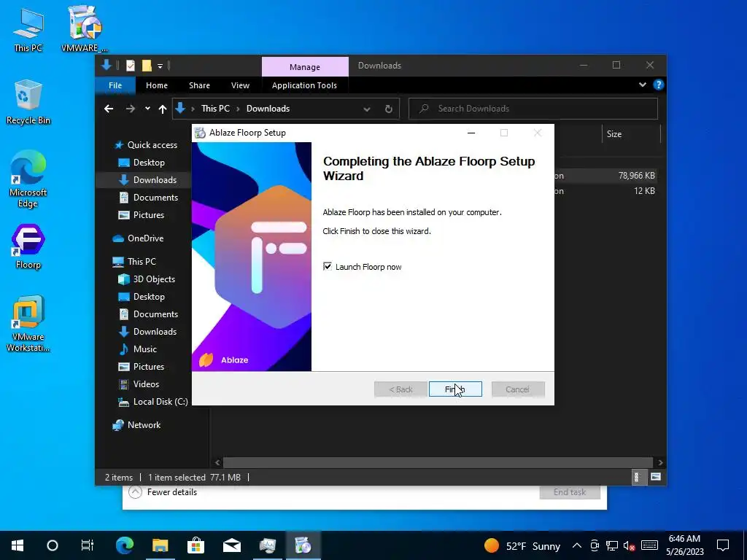Uncheck the Launch Floorp now checkbox

(328, 266)
